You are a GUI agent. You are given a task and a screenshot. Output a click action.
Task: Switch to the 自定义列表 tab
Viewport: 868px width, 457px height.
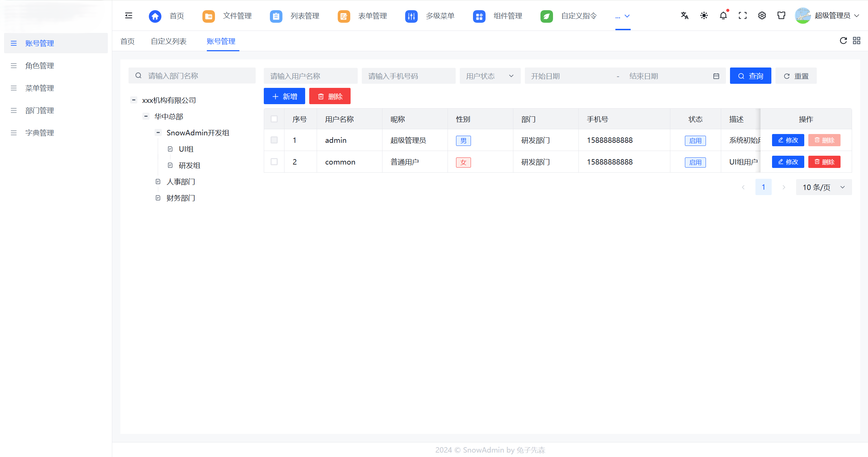(169, 41)
